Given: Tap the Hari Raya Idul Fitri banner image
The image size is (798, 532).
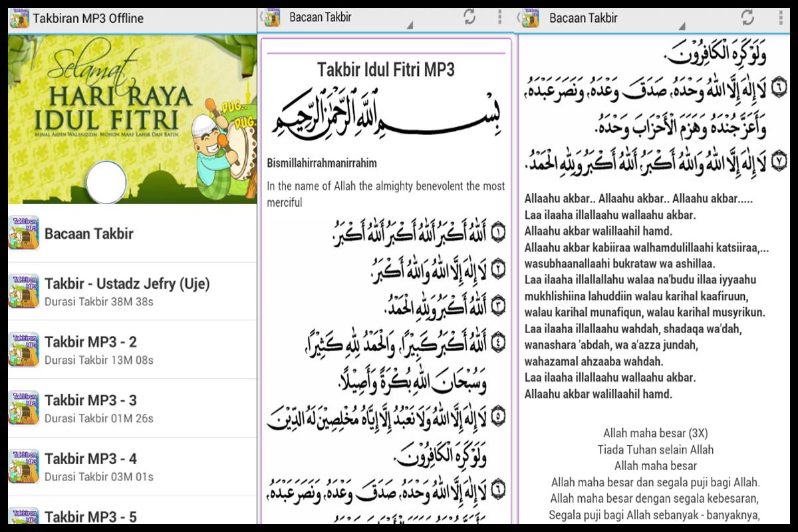Looking at the screenshot, I should coord(132,119).
